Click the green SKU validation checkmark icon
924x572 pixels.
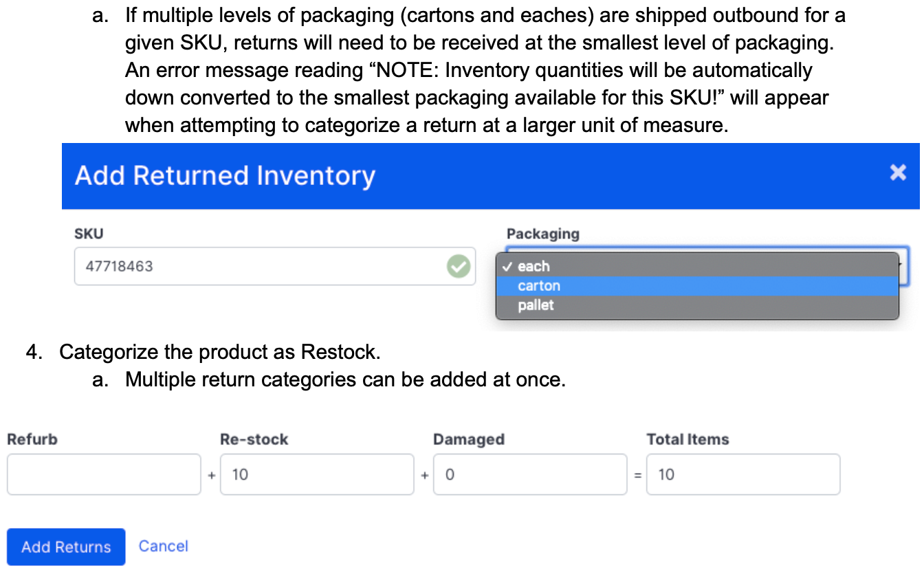point(459,266)
